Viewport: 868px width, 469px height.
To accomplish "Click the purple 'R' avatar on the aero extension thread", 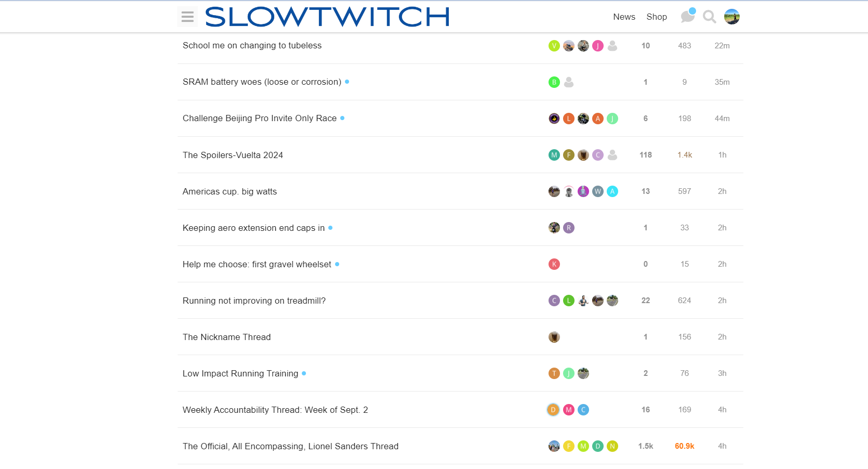I will [569, 228].
